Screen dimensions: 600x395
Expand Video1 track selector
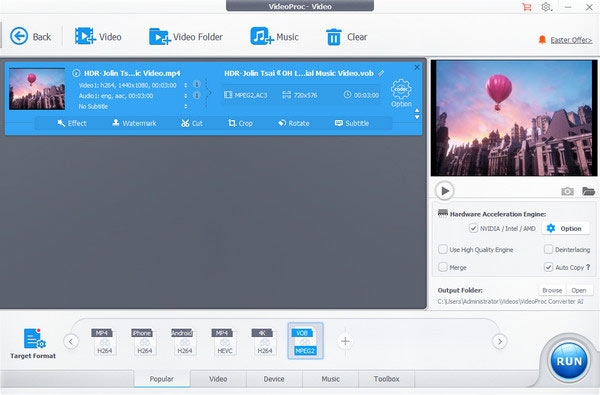pos(186,85)
